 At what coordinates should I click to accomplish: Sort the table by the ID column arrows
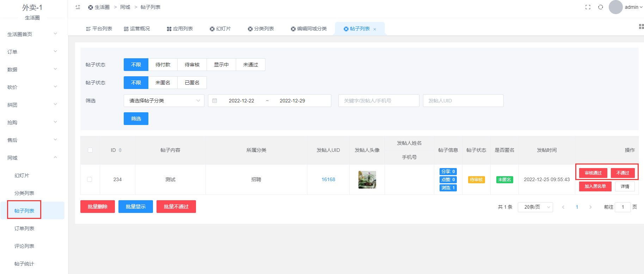pyautogui.click(x=120, y=150)
